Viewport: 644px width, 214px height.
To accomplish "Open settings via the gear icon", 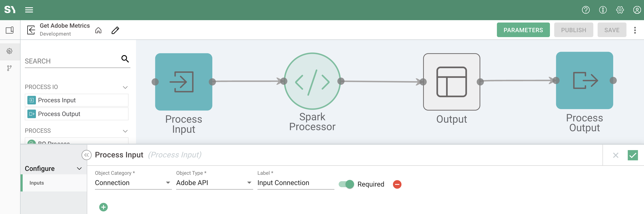I will [620, 10].
